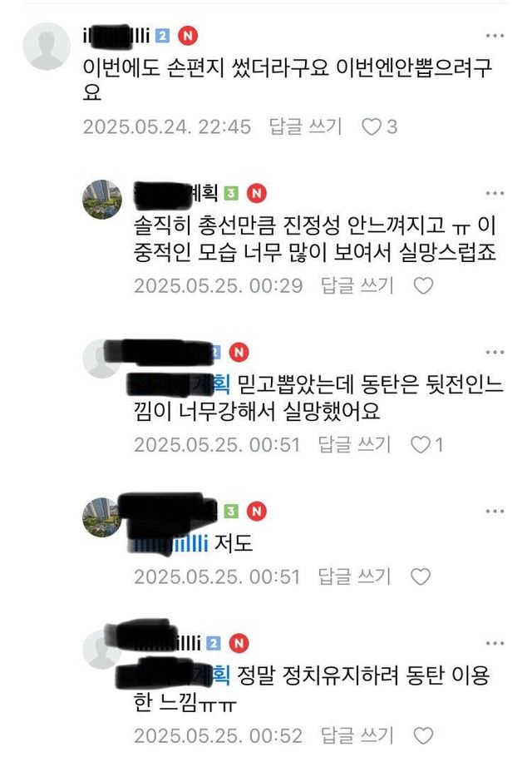Click 답글 쓰기 under the 00:52 comment
The width and height of the screenshot is (532, 757).
click(357, 735)
